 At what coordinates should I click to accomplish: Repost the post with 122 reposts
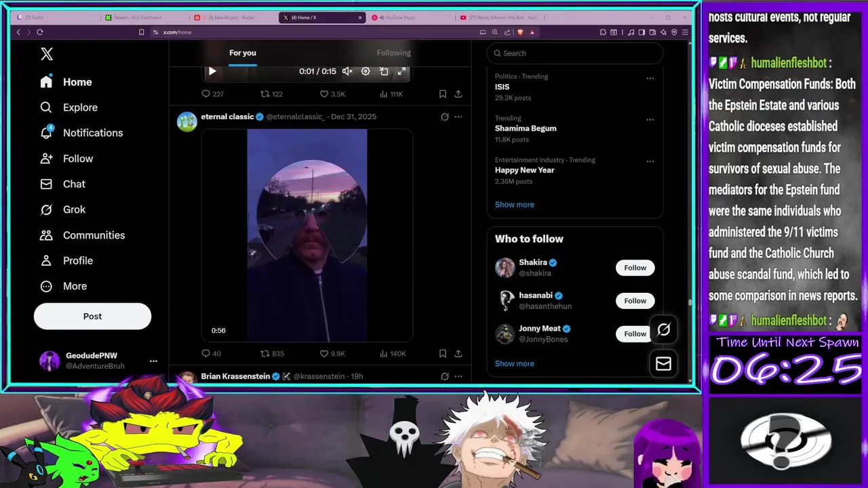coord(271,94)
